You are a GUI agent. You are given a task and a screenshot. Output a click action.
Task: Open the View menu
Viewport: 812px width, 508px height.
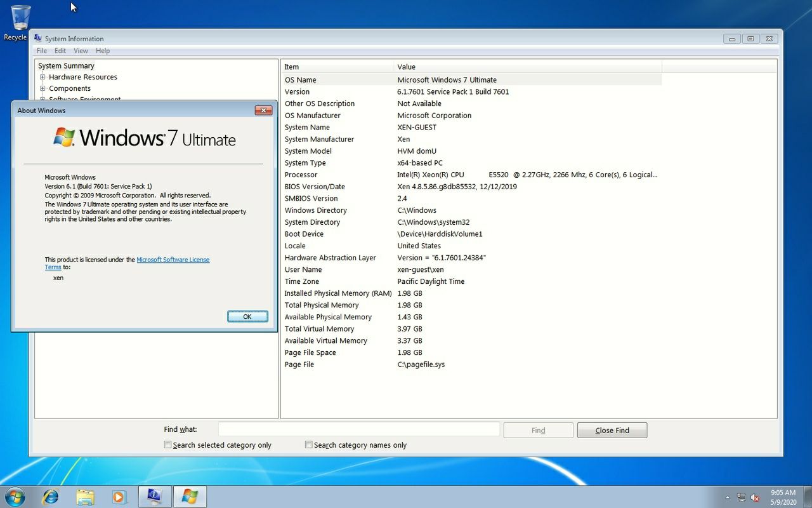81,51
